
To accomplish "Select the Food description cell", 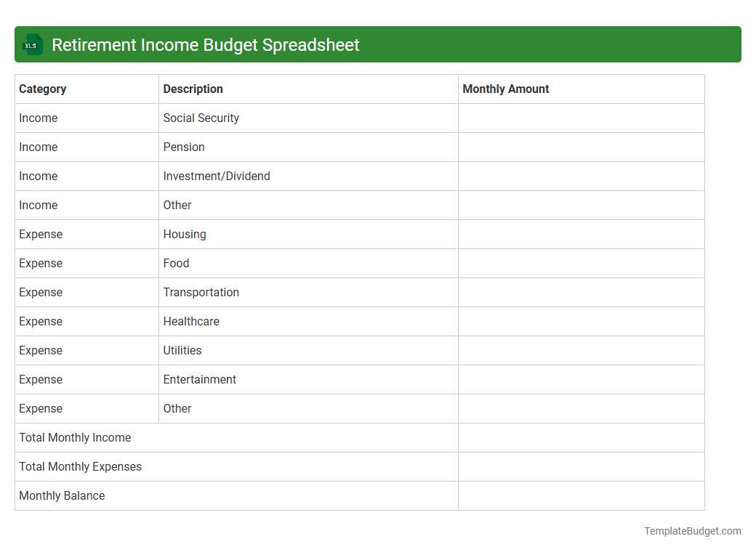I will tap(176, 263).
